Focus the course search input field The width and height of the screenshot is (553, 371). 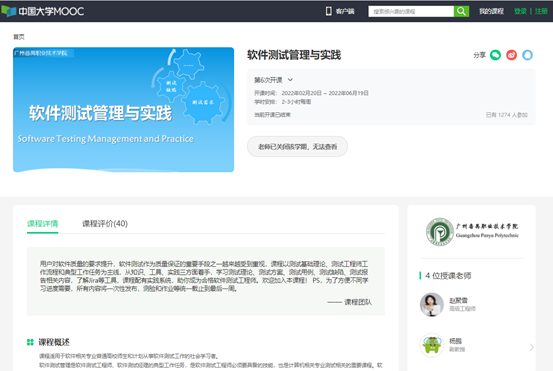[411, 11]
